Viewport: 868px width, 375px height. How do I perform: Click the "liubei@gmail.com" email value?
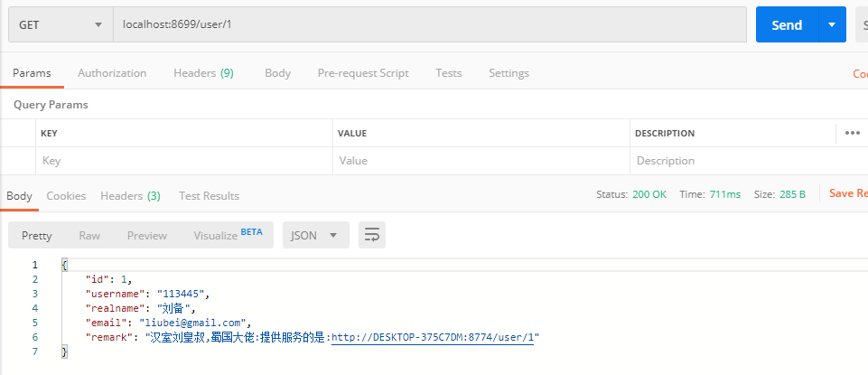click(193, 323)
